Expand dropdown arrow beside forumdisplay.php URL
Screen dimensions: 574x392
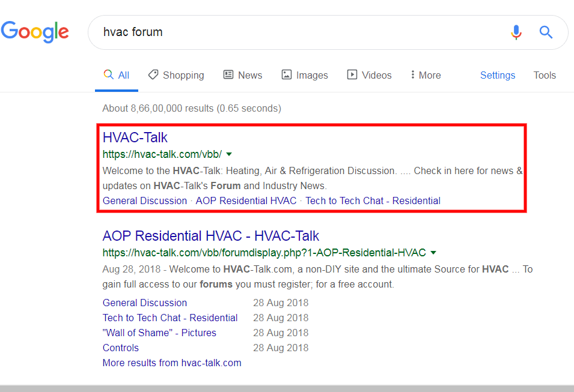click(x=433, y=253)
